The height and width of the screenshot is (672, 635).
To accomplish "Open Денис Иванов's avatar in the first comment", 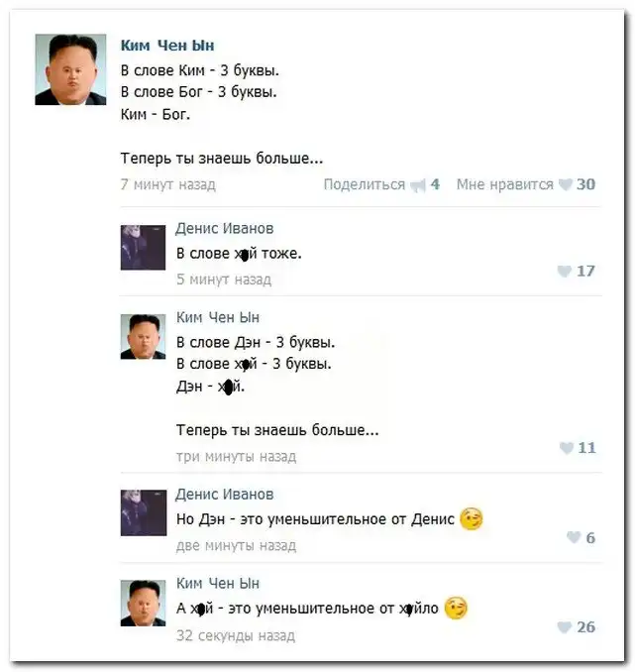I will [x=143, y=247].
